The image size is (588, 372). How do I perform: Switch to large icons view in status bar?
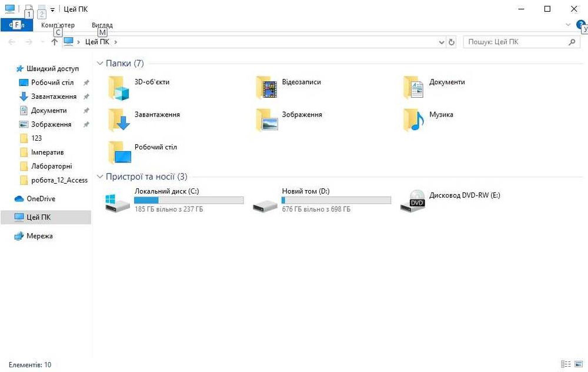[578, 364]
